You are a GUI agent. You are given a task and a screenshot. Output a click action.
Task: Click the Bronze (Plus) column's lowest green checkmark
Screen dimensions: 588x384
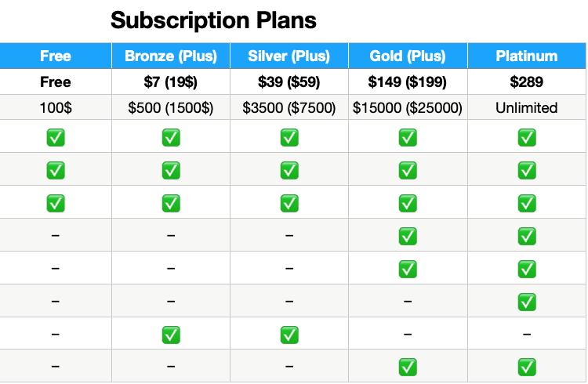(171, 335)
